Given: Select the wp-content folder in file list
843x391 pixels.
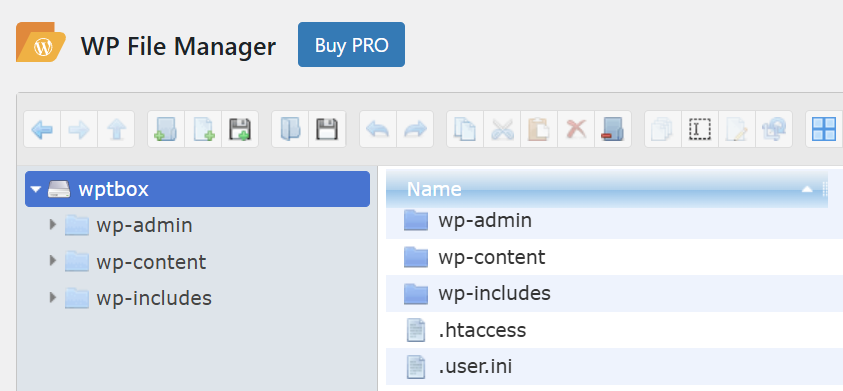Looking at the screenshot, I should (x=615, y=257).
